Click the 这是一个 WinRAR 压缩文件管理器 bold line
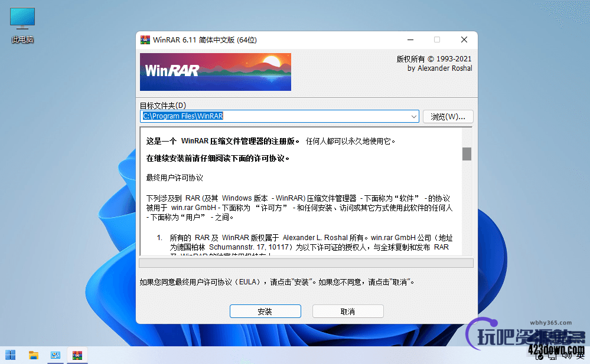Viewport: 590px width, 364px height. [223, 141]
